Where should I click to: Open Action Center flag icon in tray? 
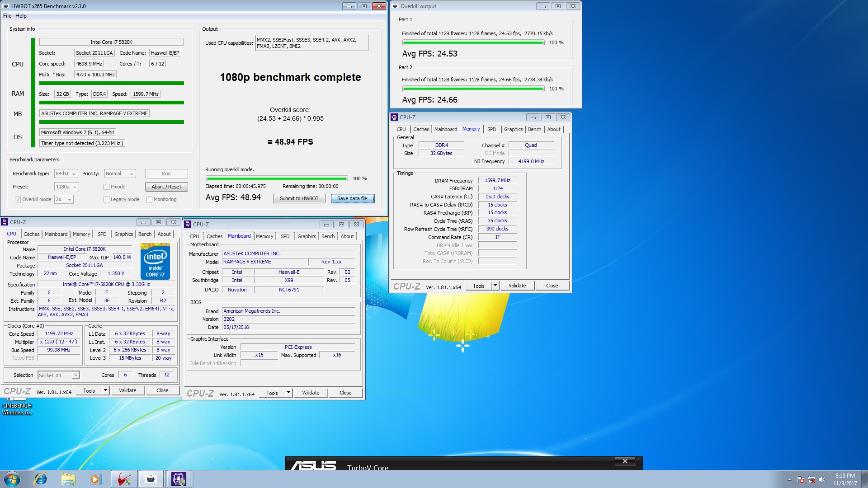click(x=801, y=479)
